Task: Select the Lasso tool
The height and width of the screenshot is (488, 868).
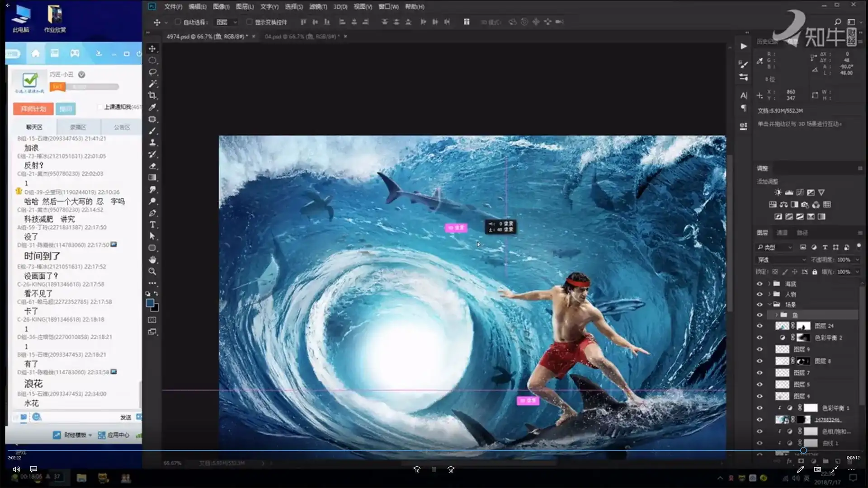Action: tap(152, 72)
